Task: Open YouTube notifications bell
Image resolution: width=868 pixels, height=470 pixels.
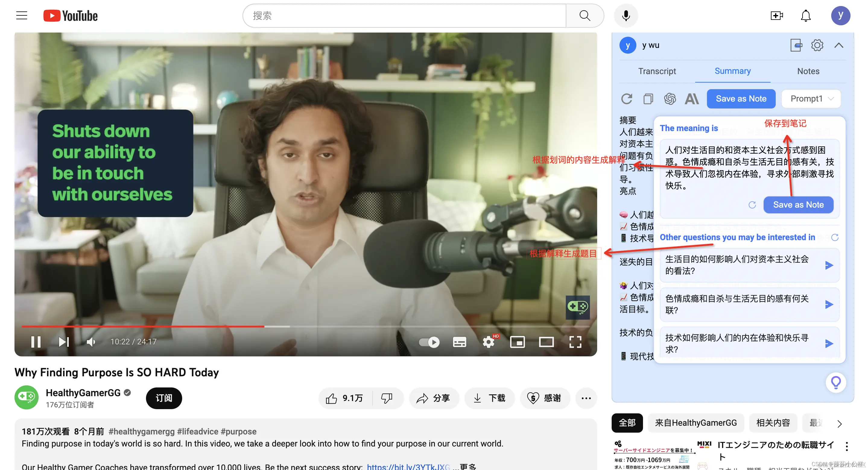Action: (805, 16)
